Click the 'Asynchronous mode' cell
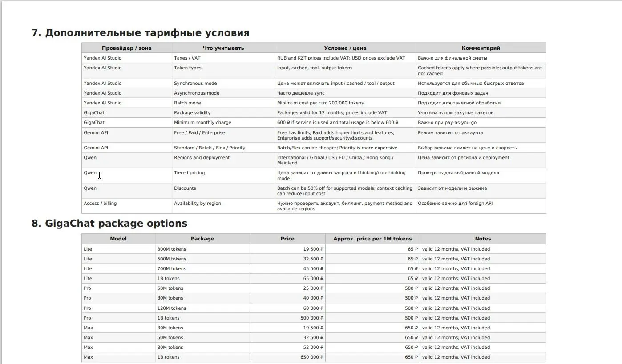Viewport: 622px width, 364px height. pos(223,93)
